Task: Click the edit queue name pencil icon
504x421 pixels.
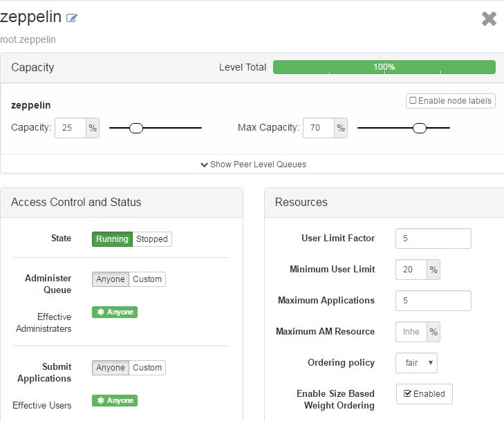Action: click(x=72, y=18)
